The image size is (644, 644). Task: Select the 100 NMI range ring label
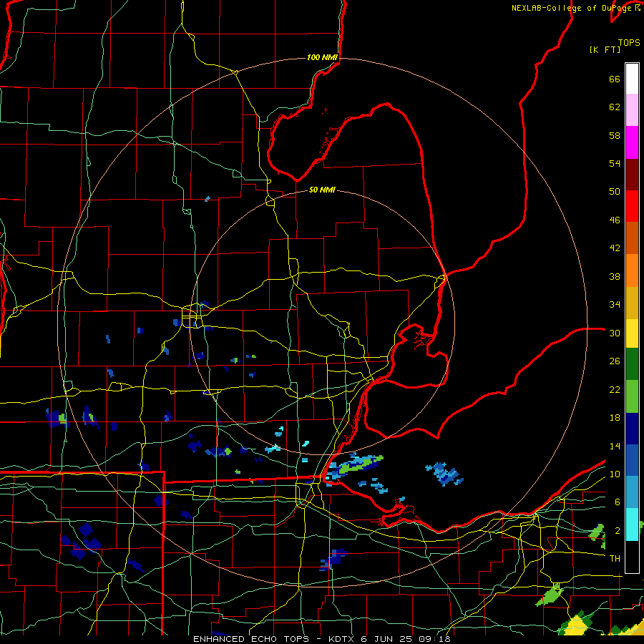point(322,57)
